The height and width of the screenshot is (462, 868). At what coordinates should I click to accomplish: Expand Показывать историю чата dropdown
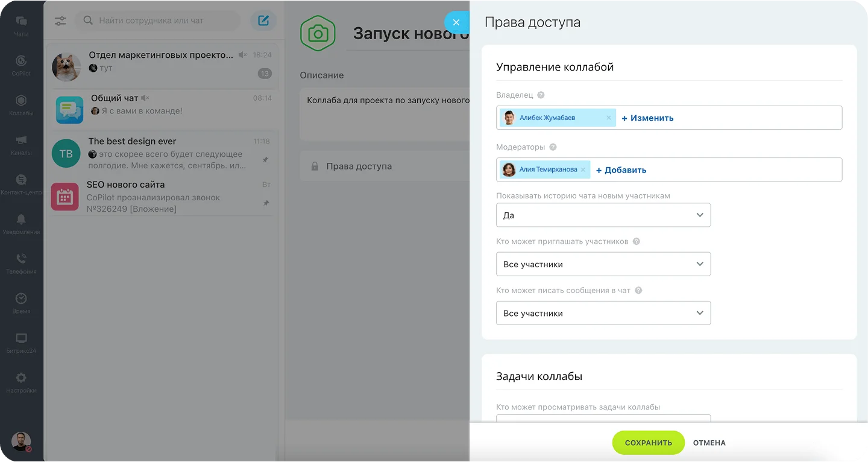coord(603,215)
